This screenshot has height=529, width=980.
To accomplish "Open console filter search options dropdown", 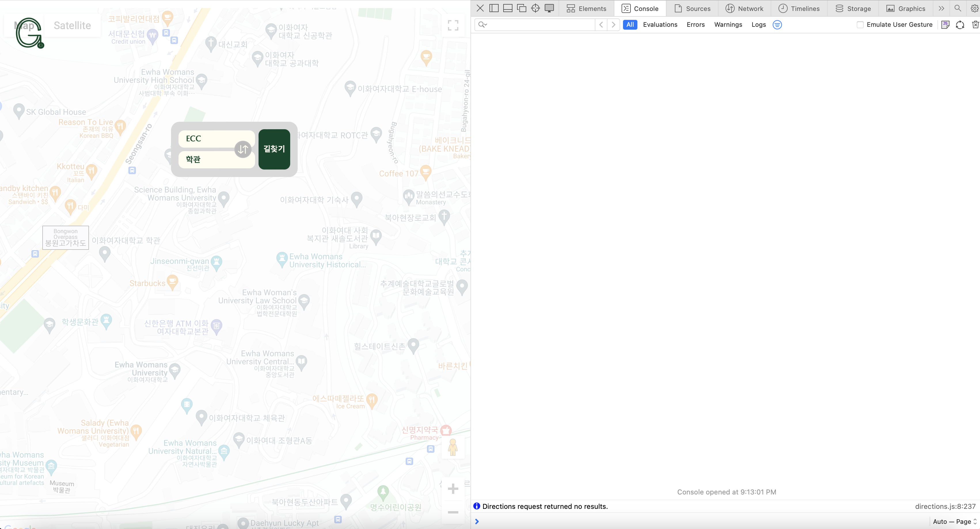I will [483, 25].
